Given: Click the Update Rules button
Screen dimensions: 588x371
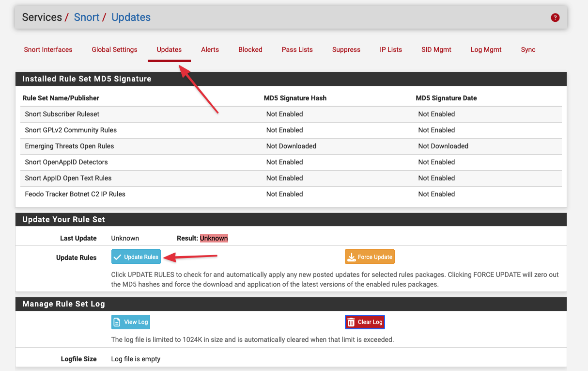Looking at the screenshot, I should [x=136, y=257].
